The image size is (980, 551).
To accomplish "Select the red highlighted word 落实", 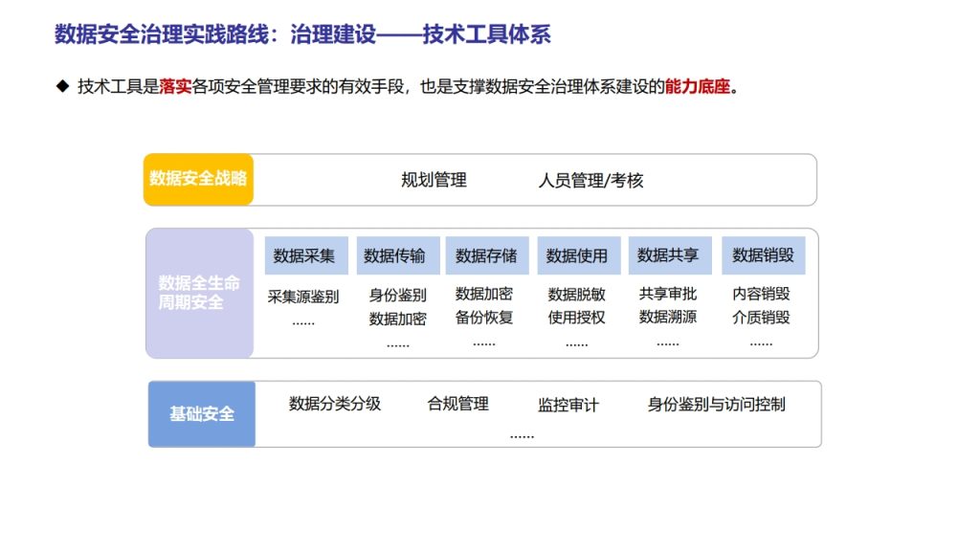I will point(175,86).
